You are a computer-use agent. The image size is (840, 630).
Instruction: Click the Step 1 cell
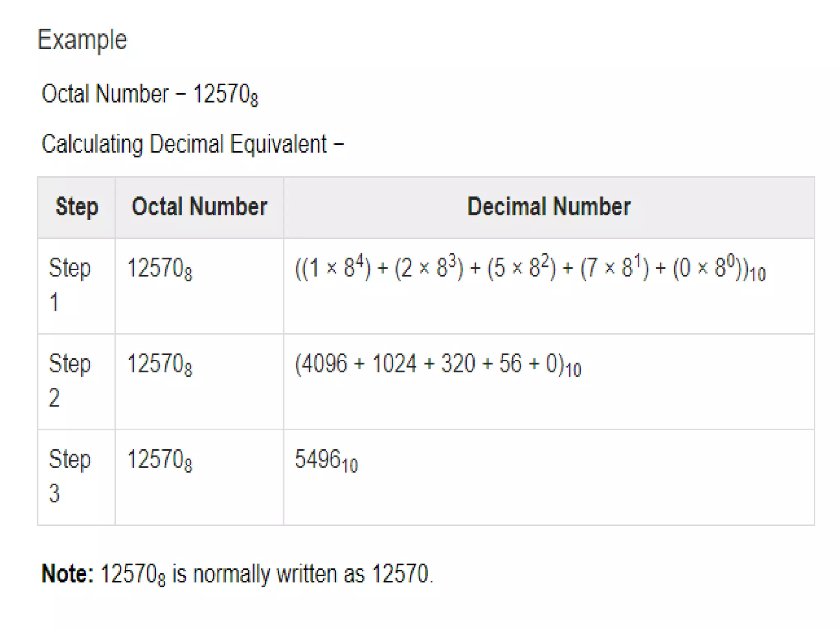(x=69, y=285)
